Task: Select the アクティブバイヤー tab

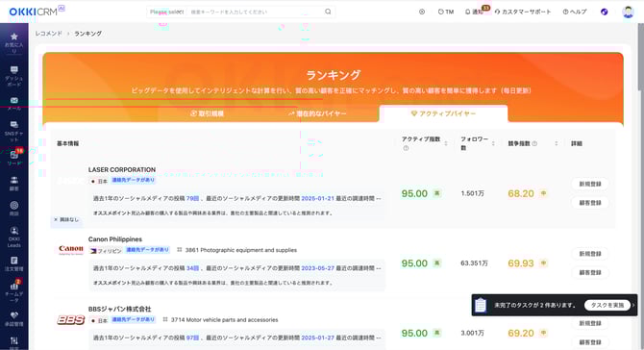Action: click(443, 113)
